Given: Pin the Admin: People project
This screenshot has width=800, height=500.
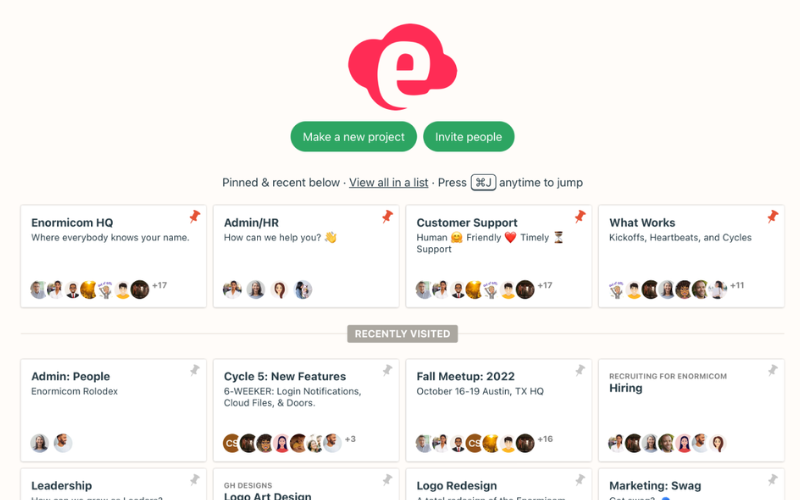Looking at the screenshot, I should coord(195,370).
